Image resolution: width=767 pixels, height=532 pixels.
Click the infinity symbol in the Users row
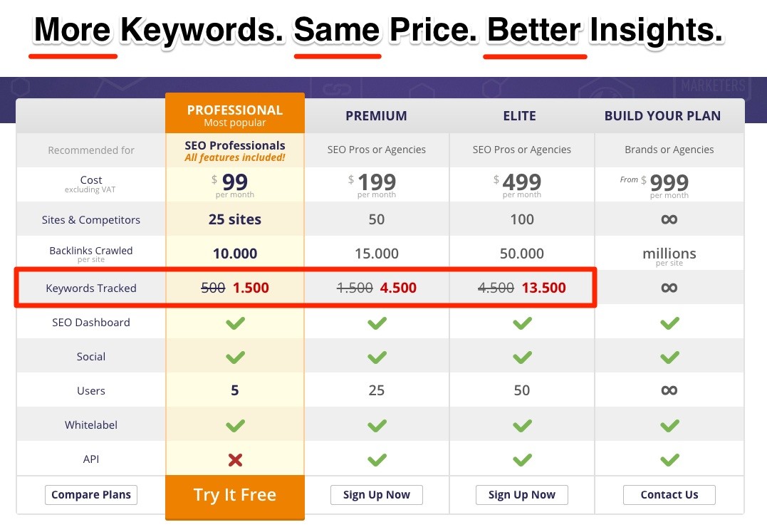coord(669,390)
